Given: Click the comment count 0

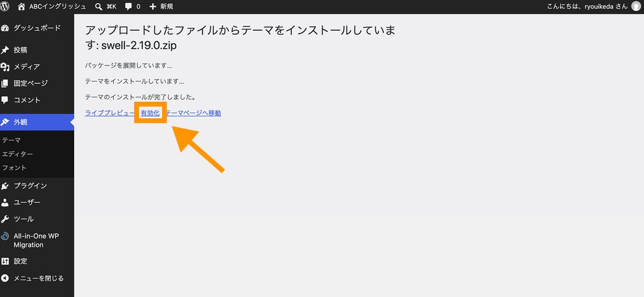Looking at the screenshot, I should coord(138,7).
